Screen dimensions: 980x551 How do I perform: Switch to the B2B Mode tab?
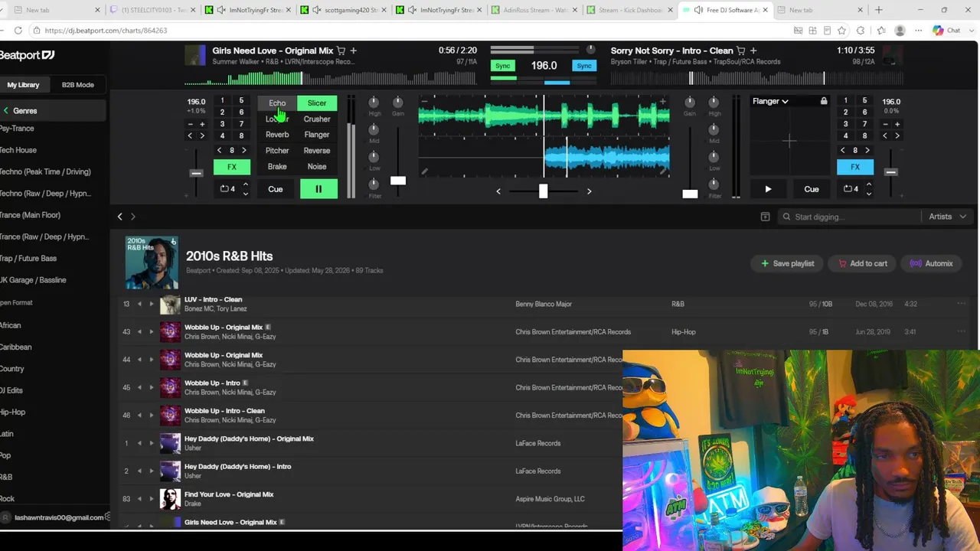pos(78,85)
